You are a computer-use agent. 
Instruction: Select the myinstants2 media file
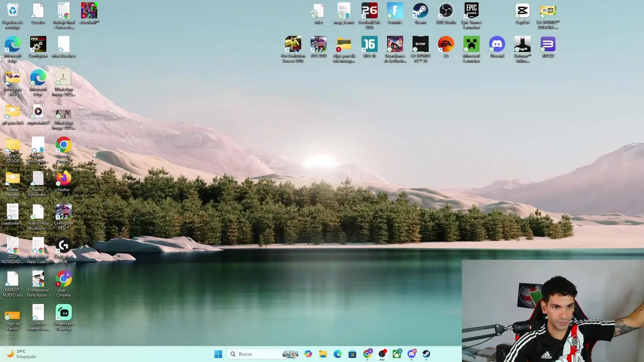click(38, 115)
